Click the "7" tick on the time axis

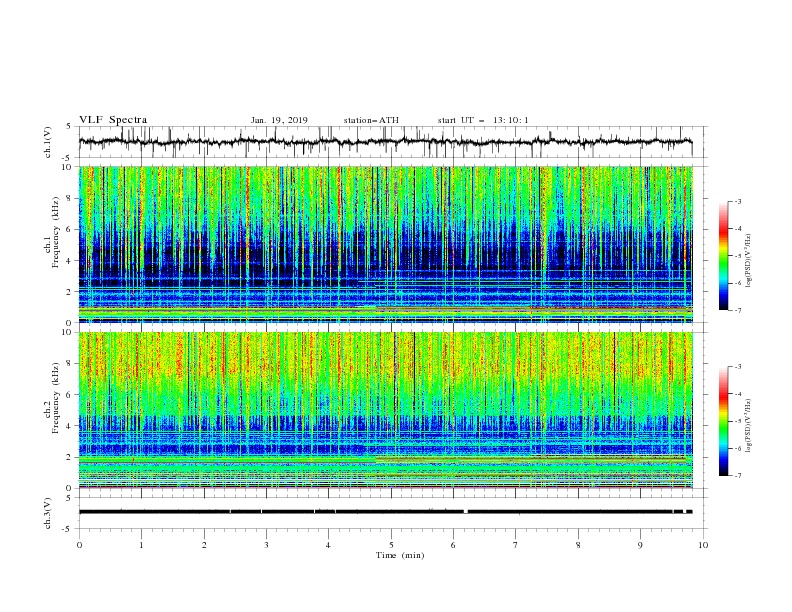[516, 545]
